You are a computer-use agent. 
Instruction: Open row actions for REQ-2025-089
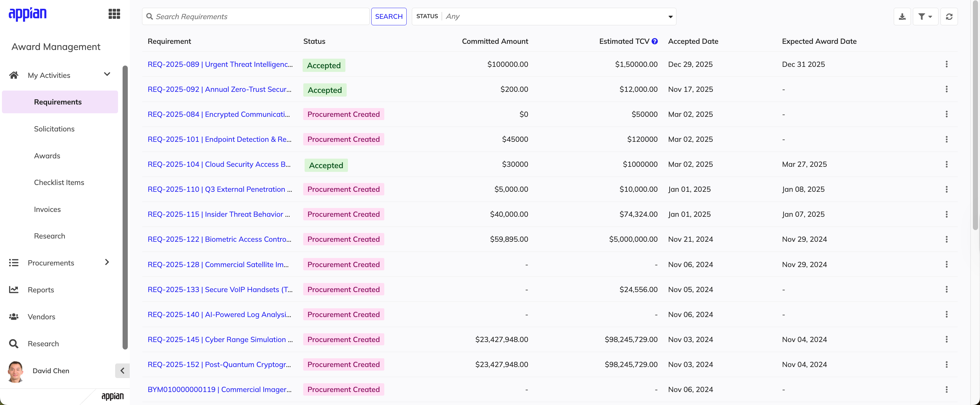click(947, 64)
